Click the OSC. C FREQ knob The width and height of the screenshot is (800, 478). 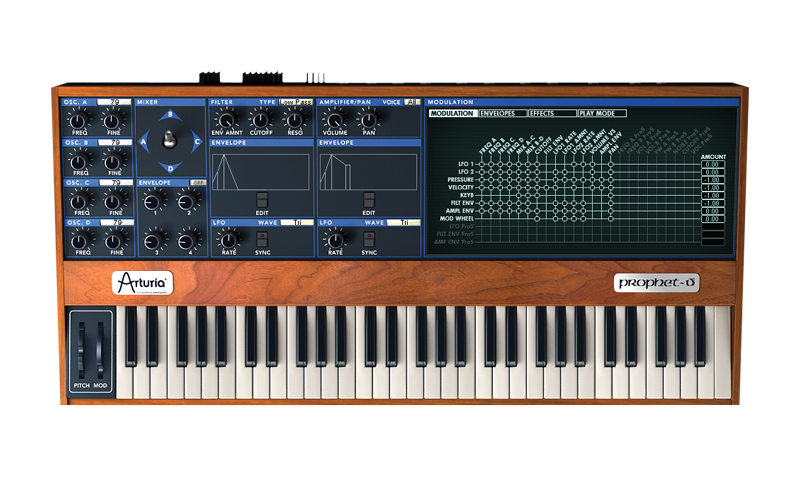[80, 202]
